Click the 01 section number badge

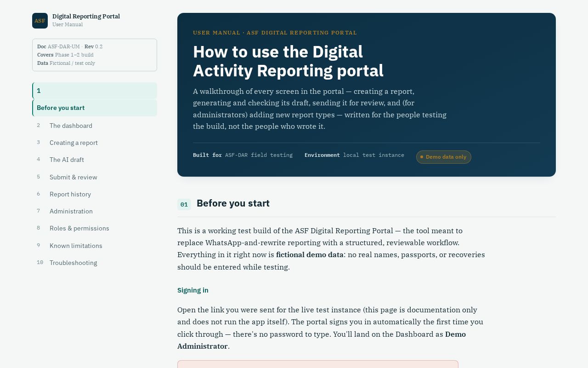coord(184,205)
